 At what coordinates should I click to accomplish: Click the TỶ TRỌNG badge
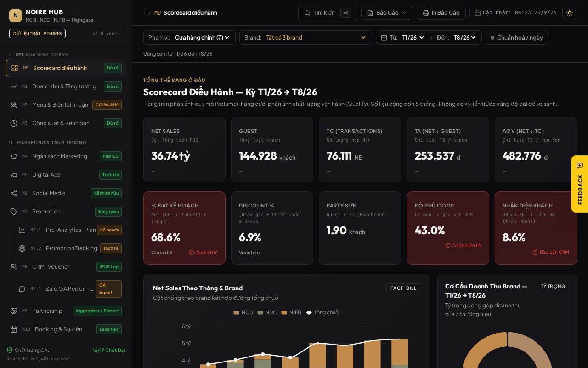tap(553, 286)
